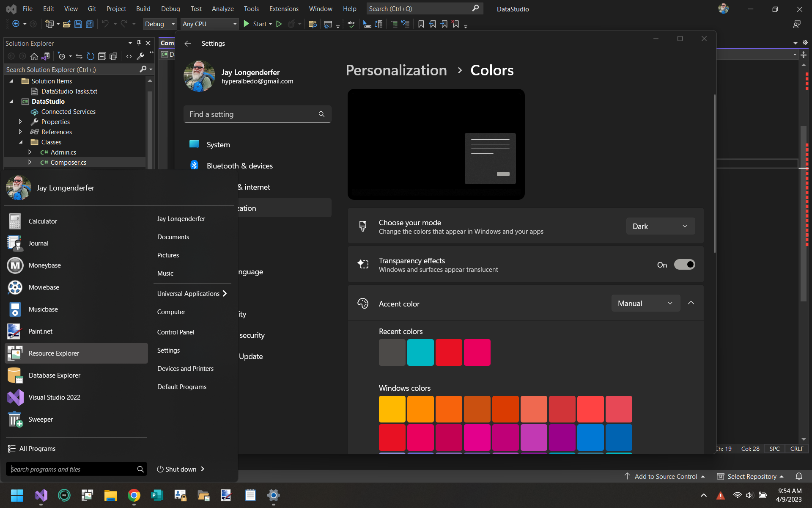Open All Programs in the start menu
812x508 pixels.
pyautogui.click(x=32, y=449)
